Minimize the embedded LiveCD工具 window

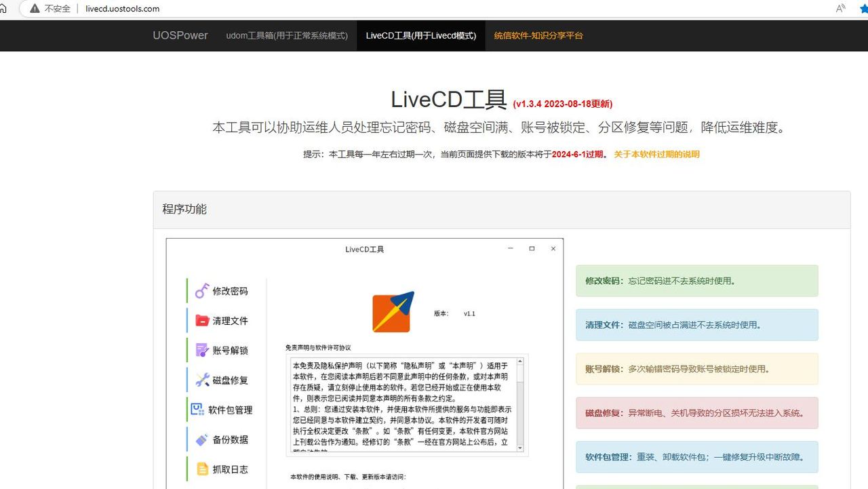(x=511, y=249)
